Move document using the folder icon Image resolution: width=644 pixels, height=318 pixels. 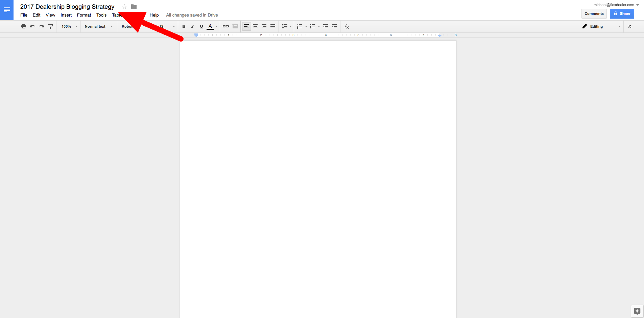click(x=134, y=7)
